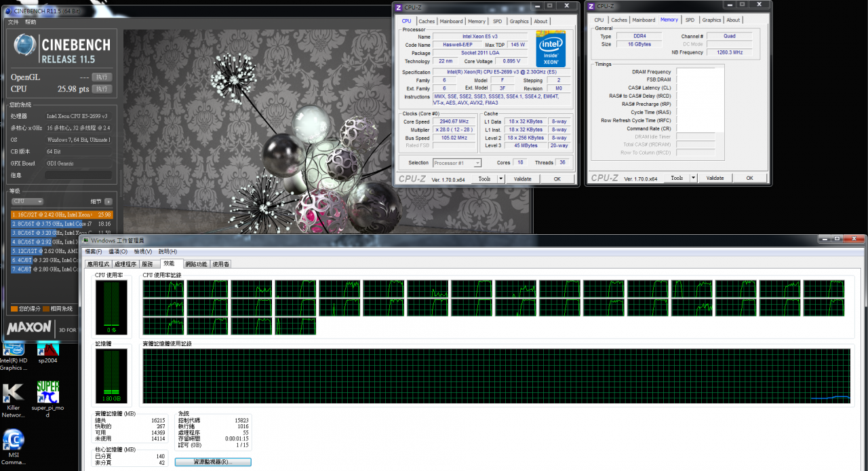The height and width of the screenshot is (471, 868).
Task: Select ranking row 1. 16C/32T @ 2.42 GHz
Action: tap(62, 214)
